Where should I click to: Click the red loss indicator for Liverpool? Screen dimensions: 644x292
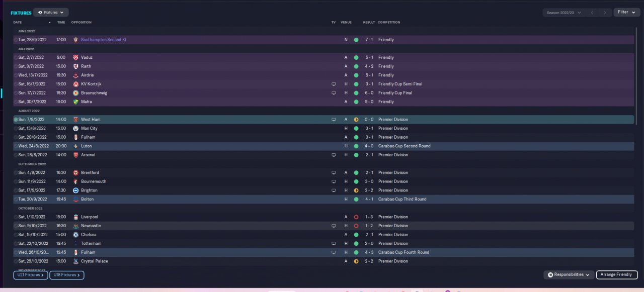pos(356,217)
